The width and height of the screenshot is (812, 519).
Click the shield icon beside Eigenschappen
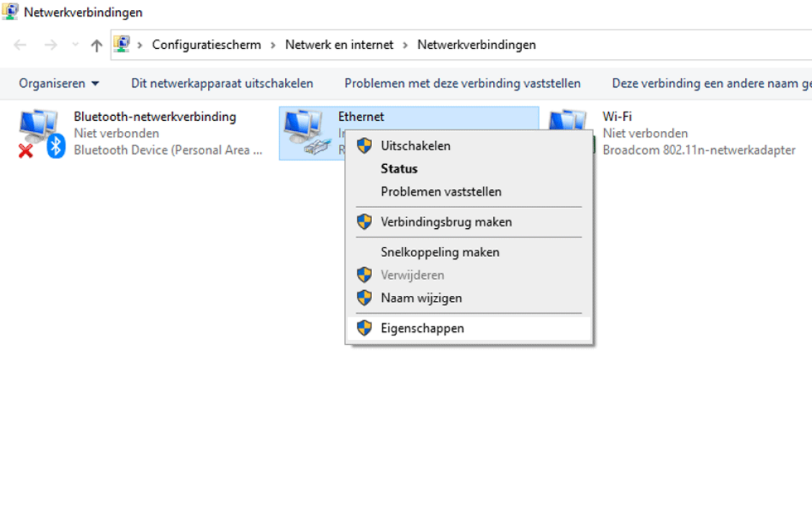(365, 328)
